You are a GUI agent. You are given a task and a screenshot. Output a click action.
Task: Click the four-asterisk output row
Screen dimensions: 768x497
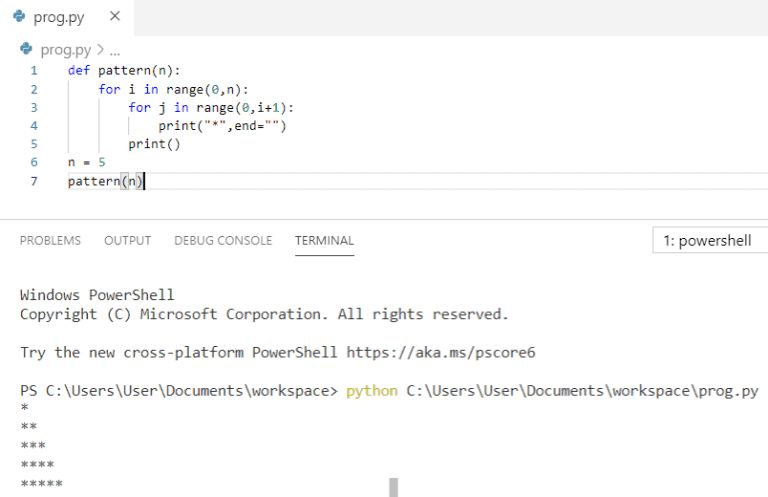(37, 464)
